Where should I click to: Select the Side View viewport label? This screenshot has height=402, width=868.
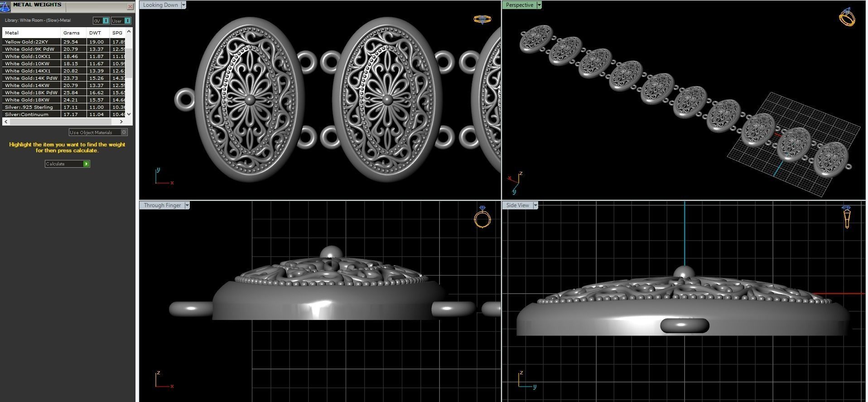[x=517, y=205]
